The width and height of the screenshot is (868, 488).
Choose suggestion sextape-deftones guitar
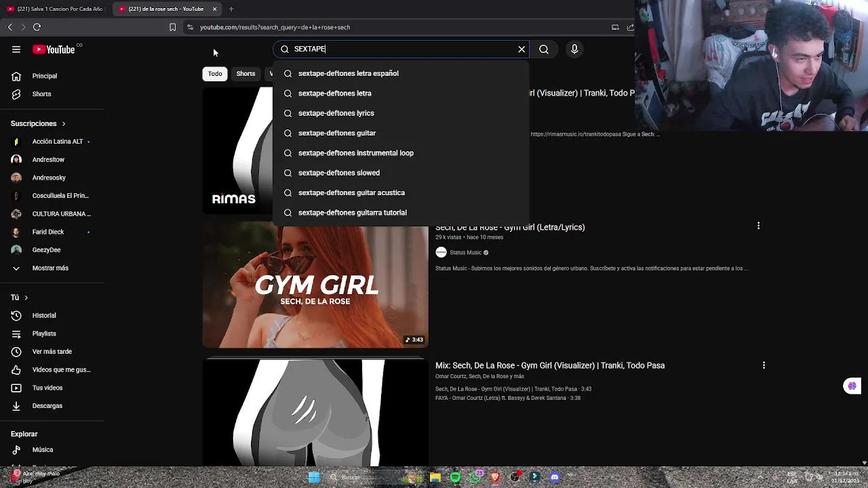tap(401, 133)
